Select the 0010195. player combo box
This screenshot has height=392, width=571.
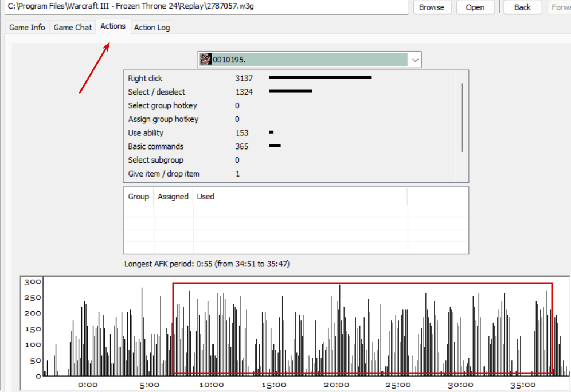309,60
